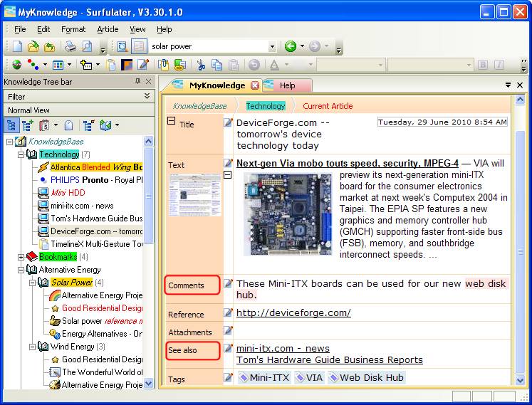Open the Article menu
The image size is (532, 405).
(108, 29)
